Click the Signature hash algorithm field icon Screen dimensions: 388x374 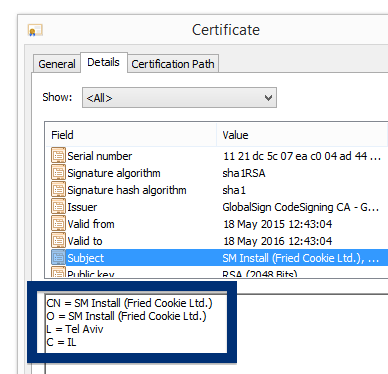[58, 190]
